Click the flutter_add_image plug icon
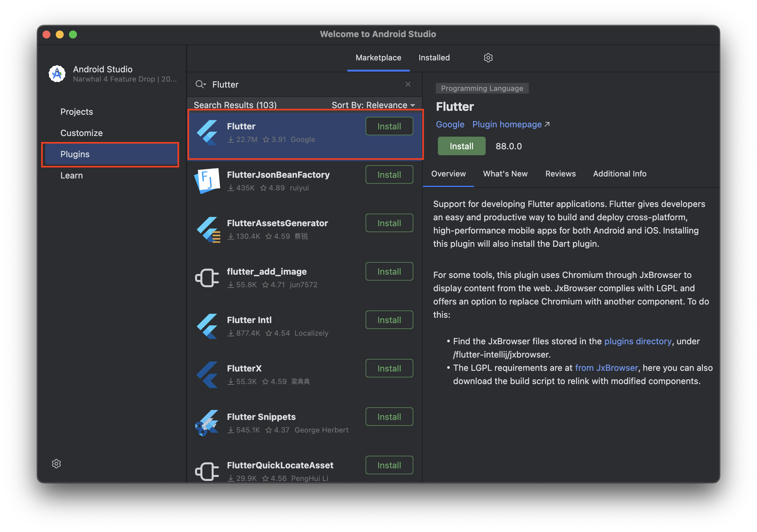757x532 pixels. click(207, 278)
